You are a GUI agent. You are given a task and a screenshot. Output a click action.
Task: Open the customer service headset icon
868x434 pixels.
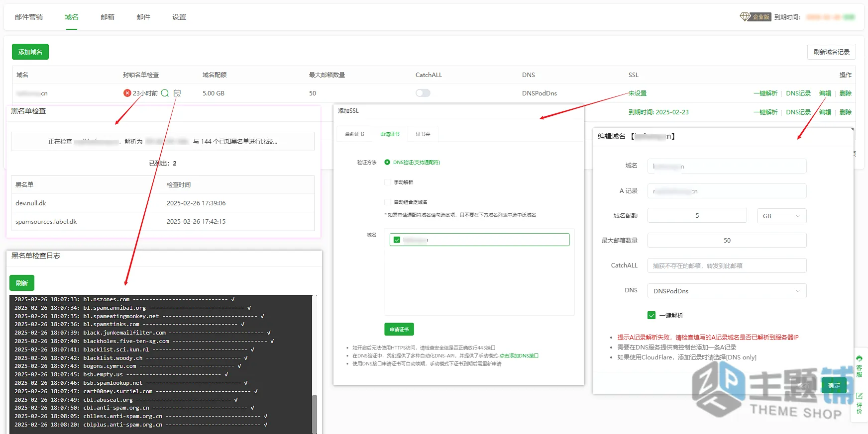tap(859, 358)
